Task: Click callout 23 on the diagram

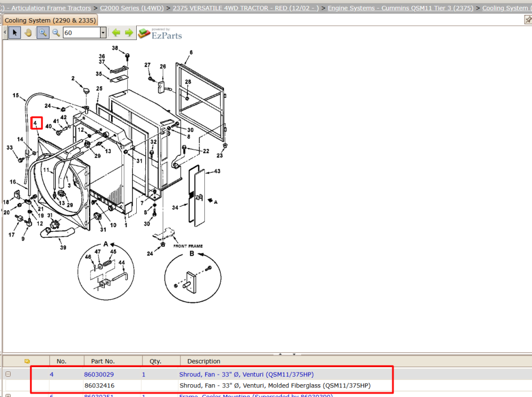Action: pos(220,155)
